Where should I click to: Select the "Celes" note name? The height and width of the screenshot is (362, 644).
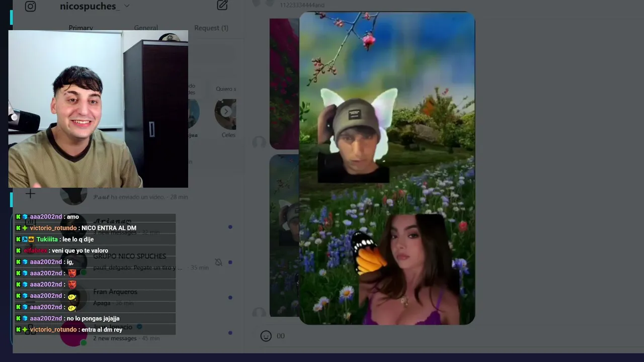[x=228, y=135]
